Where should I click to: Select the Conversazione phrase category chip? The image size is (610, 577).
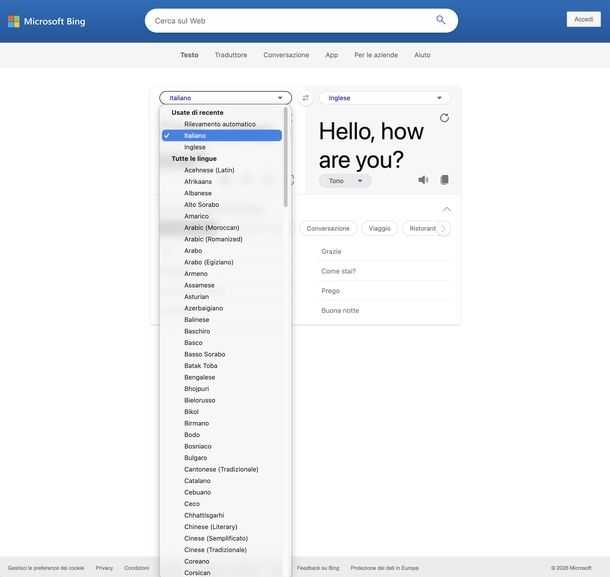[x=328, y=228]
